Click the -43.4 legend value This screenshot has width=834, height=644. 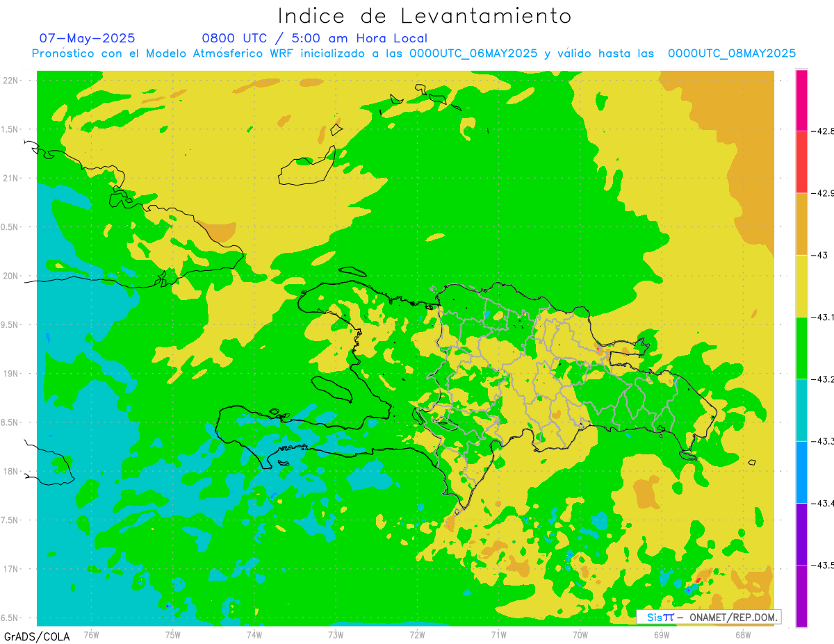823,503
